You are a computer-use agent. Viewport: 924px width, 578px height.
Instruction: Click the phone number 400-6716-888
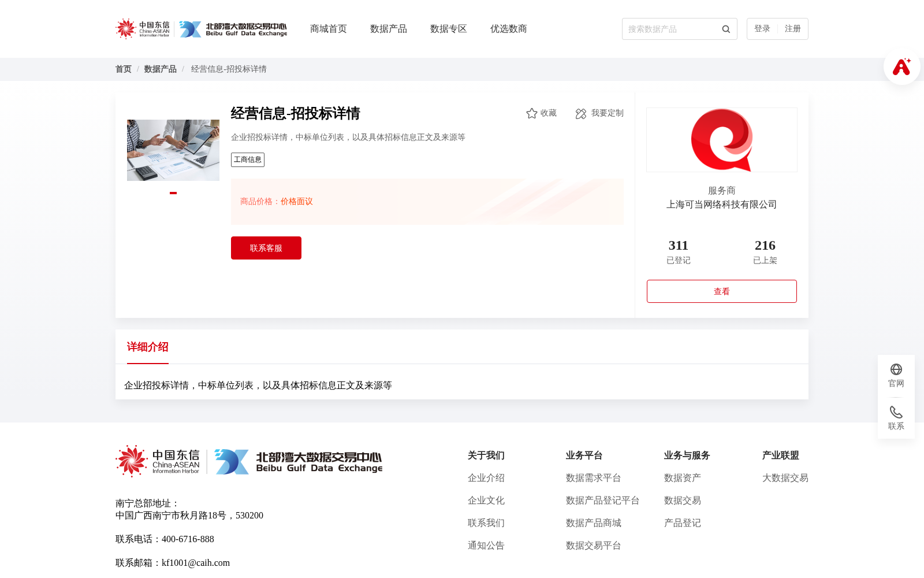coord(188,539)
